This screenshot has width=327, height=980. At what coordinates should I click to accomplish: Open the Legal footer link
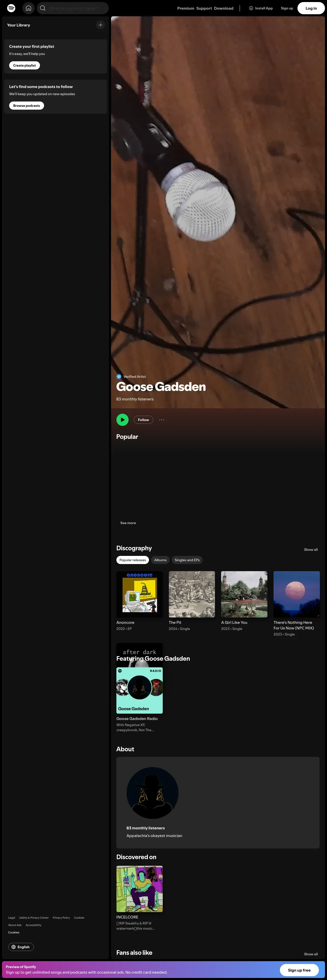click(11, 918)
